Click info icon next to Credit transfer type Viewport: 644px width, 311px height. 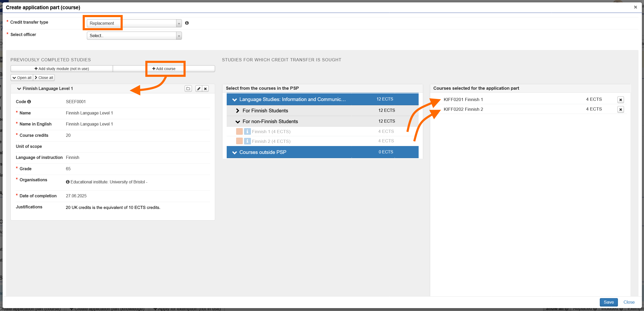187,23
